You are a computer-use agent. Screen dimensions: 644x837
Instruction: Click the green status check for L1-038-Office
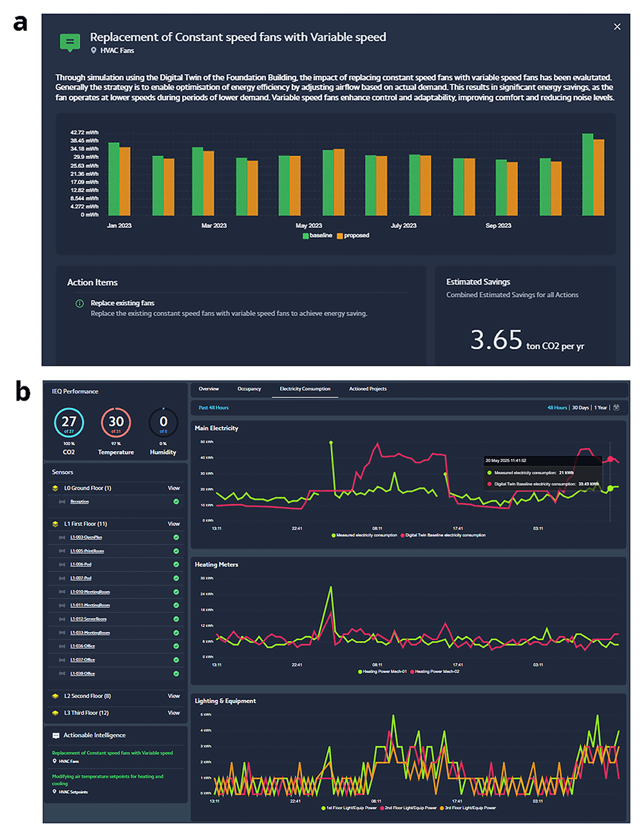[x=176, y=673]
